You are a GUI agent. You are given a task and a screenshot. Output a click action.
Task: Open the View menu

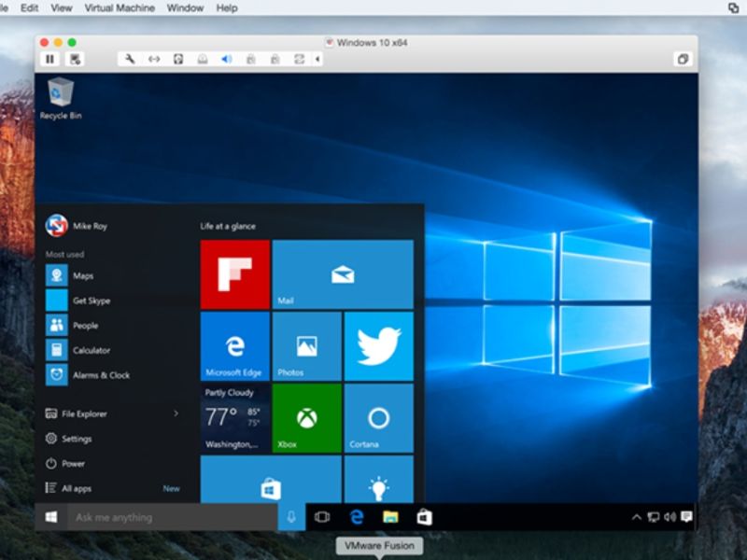[62, 8]
